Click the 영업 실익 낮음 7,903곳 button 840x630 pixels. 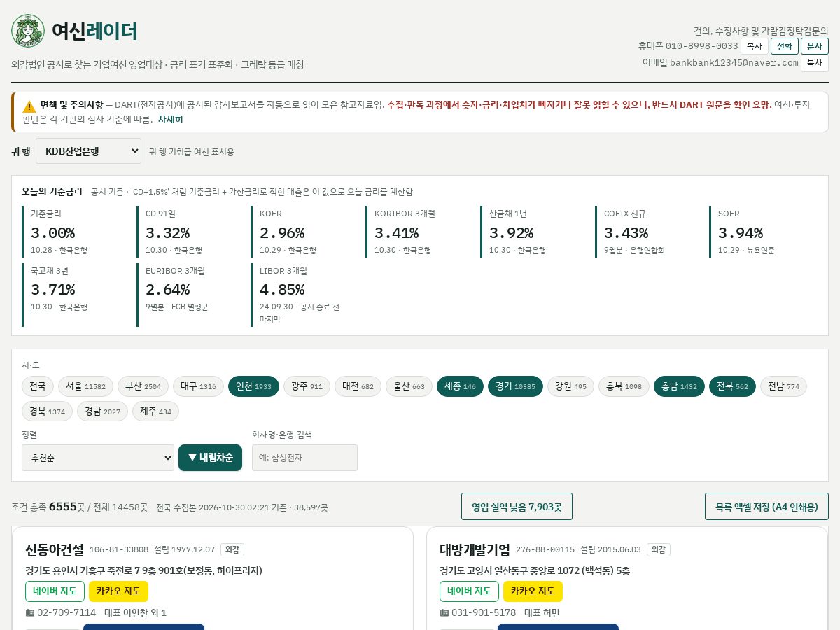tap(517, 507)
